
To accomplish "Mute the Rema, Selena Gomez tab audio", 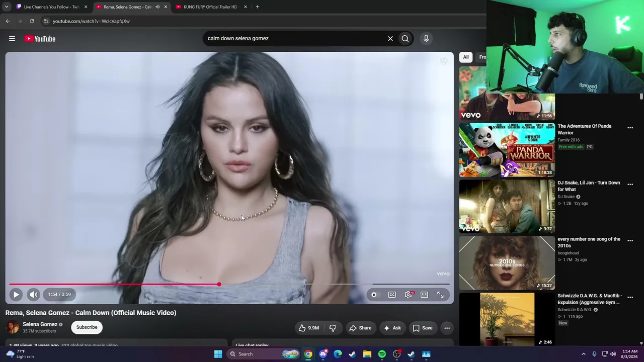I will click(157, 7).
